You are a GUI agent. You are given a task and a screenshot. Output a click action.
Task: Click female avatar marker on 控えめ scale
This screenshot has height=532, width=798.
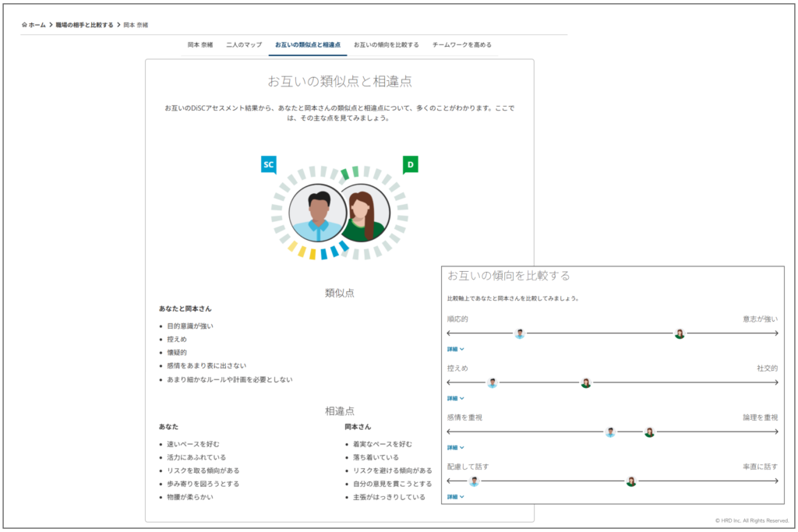tap(586, 382)
